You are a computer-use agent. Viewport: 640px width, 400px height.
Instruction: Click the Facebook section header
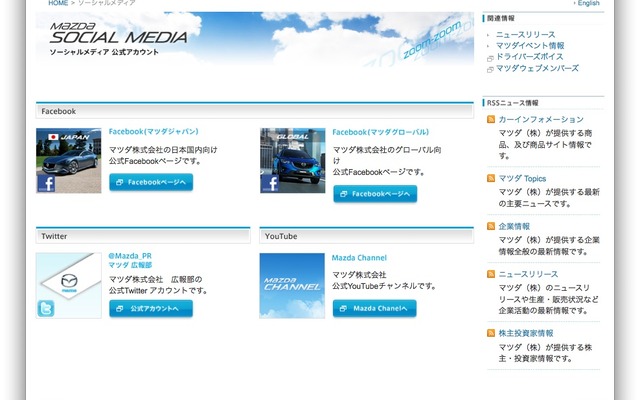[x=255, y=111]
